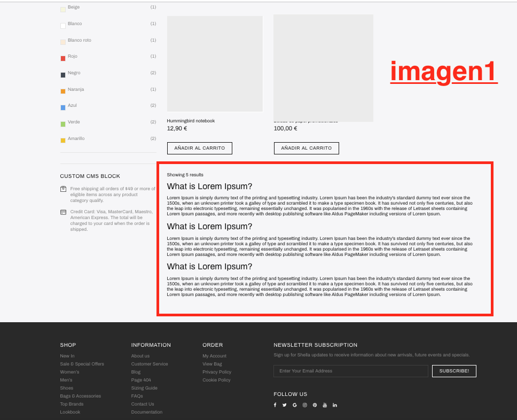Go to New In footer link

point(67,356)
